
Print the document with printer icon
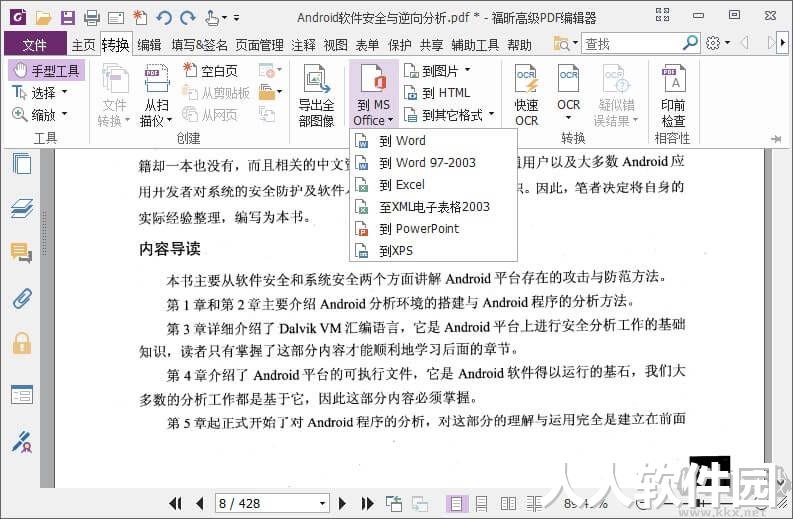(x=92, y=18)
